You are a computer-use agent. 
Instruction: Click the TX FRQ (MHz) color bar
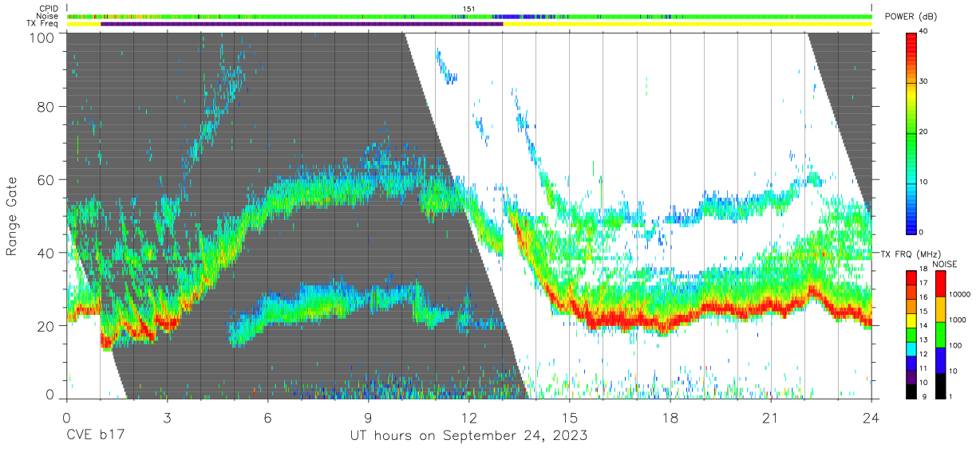tap(911, 334)
